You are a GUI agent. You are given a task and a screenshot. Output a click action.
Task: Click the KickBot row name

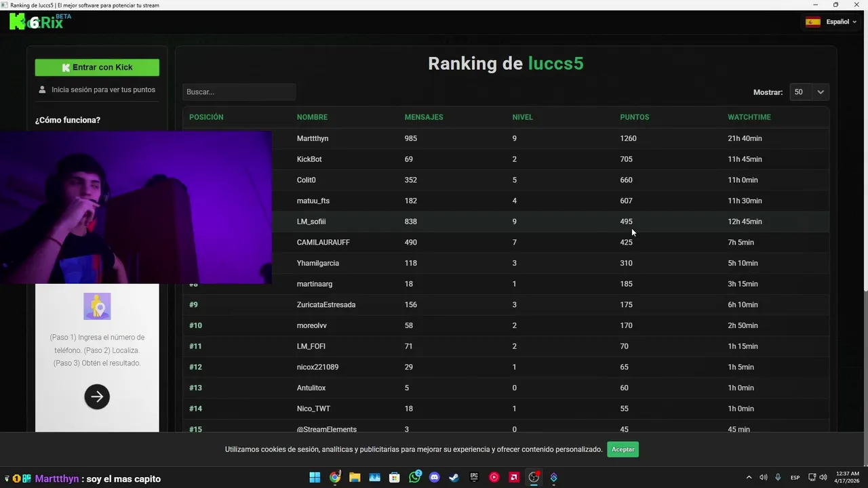pyautogui.click(x=309, y=159)
